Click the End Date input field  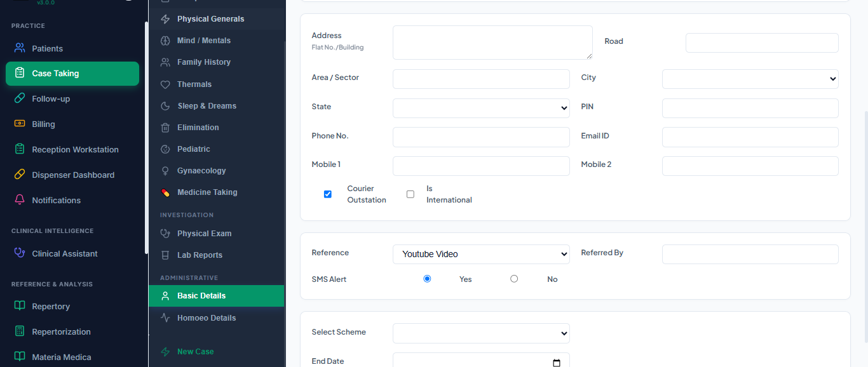(x=481, y=360)
